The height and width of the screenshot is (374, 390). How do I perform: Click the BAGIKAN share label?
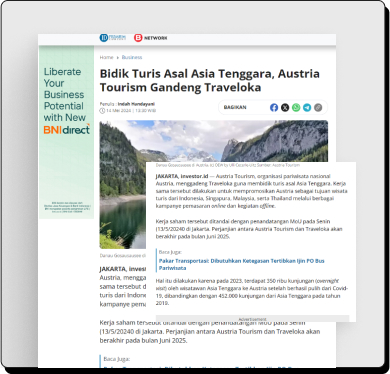coord(235,107)
